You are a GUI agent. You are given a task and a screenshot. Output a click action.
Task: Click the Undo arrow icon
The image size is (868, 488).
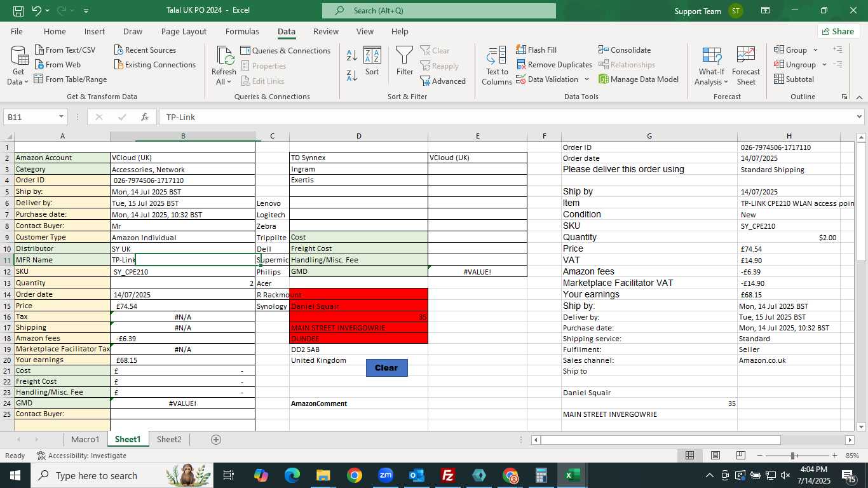tap(37, 11)
